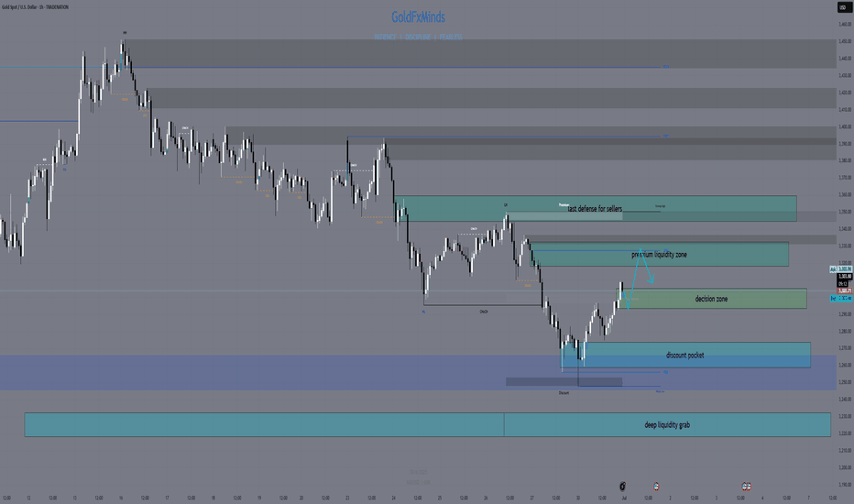854x504 pixels.
Task: Click the '30' date label on time axis
Action: [x=578, y=498]
